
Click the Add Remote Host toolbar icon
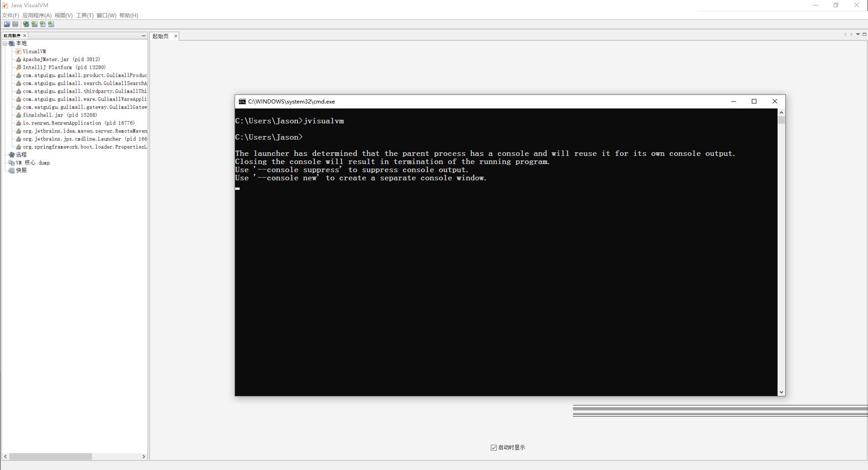coord(26,24)
